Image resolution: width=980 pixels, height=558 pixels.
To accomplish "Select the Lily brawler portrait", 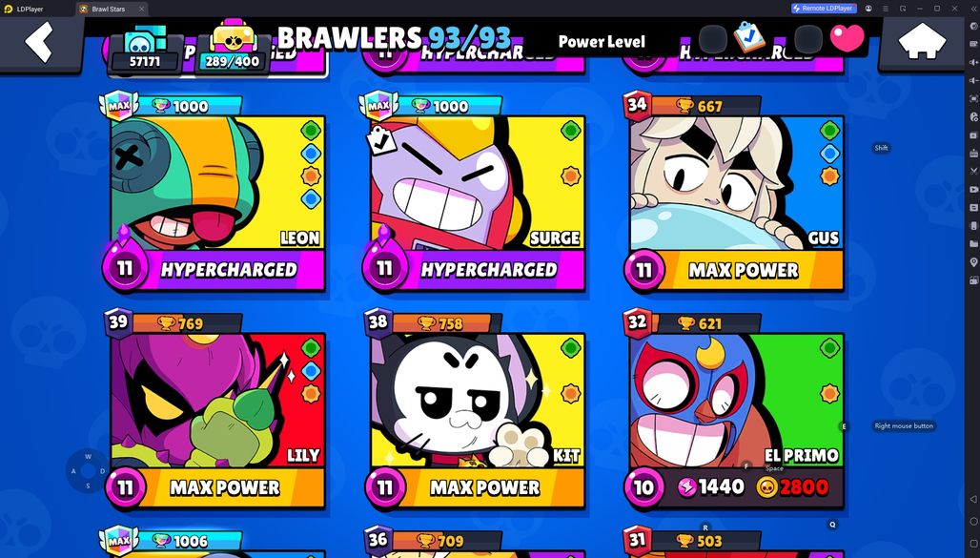I will pyautogui.click(x=218, y=401).
